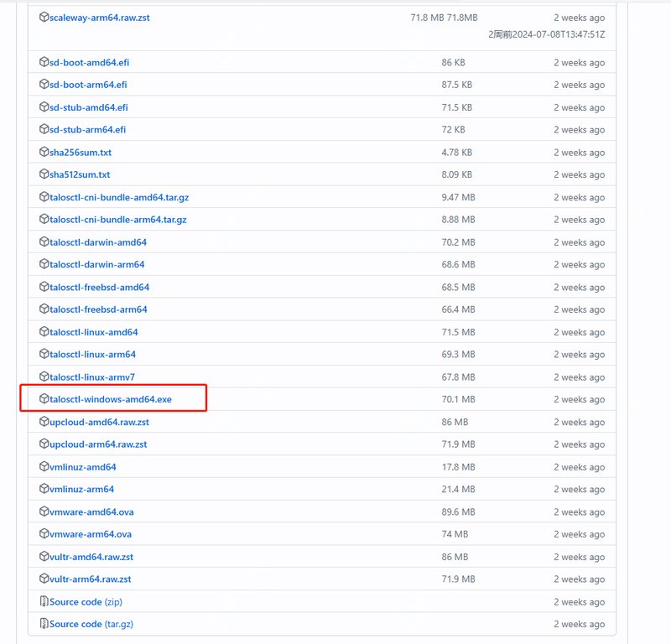Click package icon beside talosctl-linux-amd64
Screen dimensions: 671x644
click(44, 332)
